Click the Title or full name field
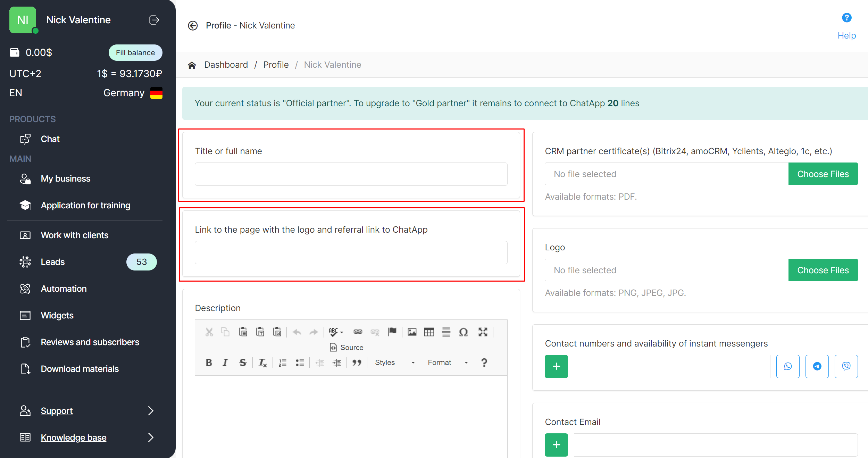868x458 pixels. click(x=351, y=174)
